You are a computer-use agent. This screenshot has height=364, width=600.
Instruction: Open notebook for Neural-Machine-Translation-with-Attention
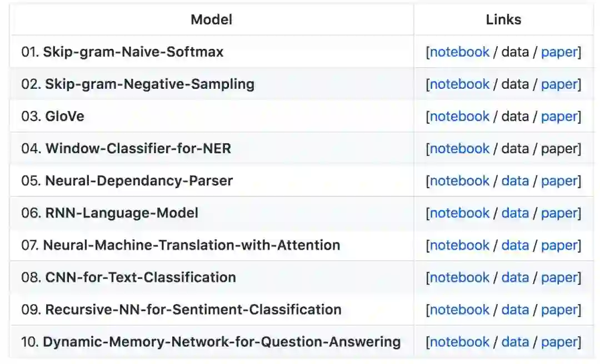click(459, 245)
